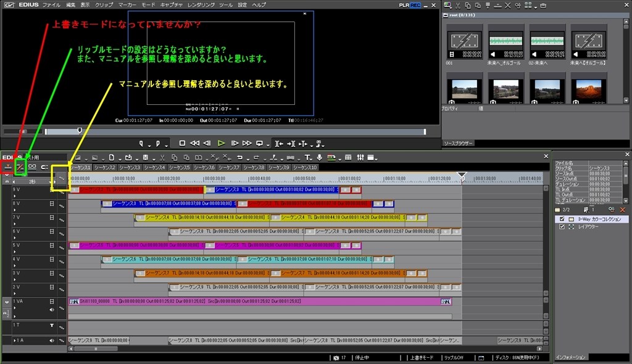Open the audio mixer icon on timeline toolbar
The width and height of the screenshot is (632, 364).
pyautogui.click(x=360, y=157)
